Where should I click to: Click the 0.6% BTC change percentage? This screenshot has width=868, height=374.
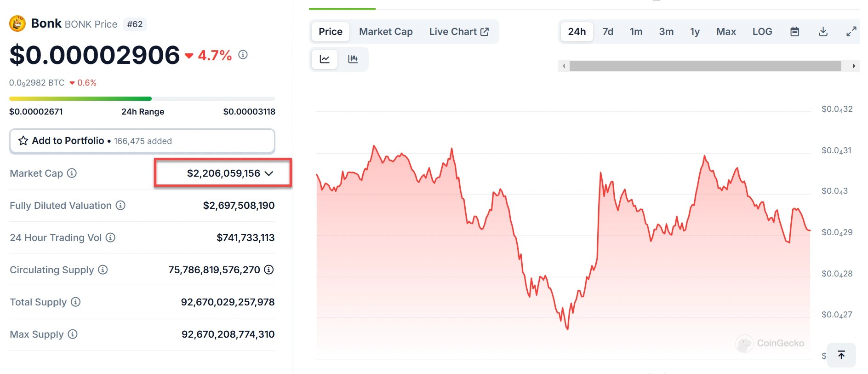tap(87, 83)
